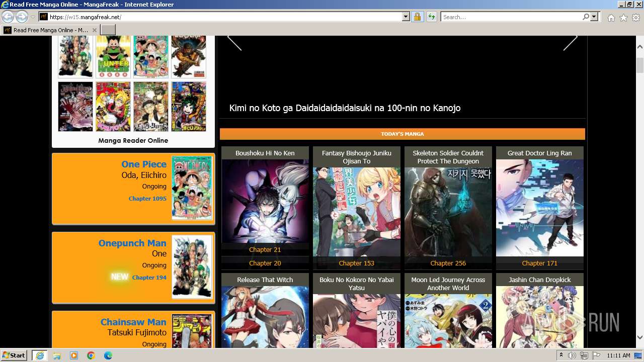Click the Hunter x Hunter cover in sidebar grid
Screen dimensions: 644x362
coord(113,56)
